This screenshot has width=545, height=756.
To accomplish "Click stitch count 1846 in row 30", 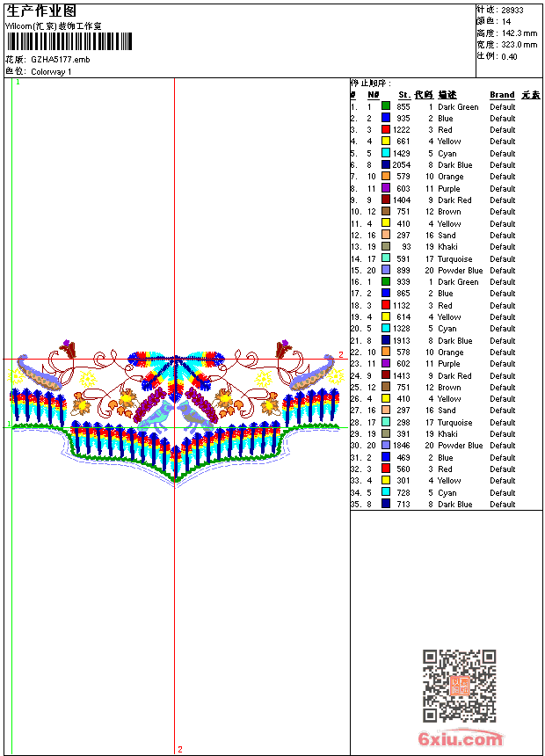I will [401, 446].
